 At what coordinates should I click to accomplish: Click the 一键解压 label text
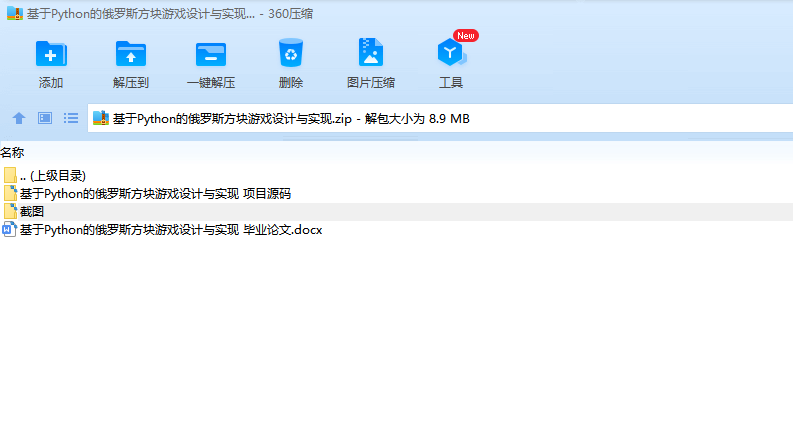click(211, 82)
